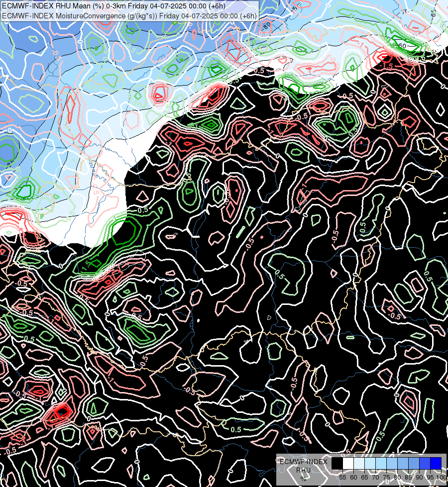Click the 95 tick label in legend
This screenshot has width=448, height=487.
point(430,478)
